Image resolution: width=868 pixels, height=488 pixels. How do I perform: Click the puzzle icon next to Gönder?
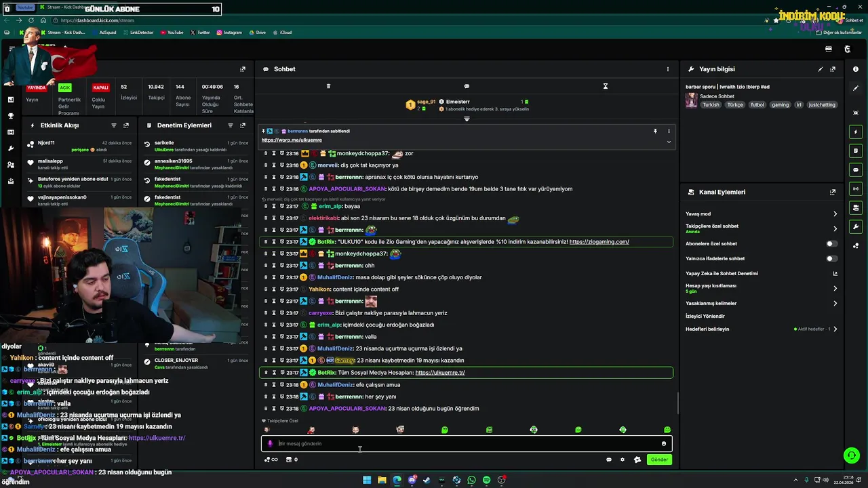coord(637,460)
